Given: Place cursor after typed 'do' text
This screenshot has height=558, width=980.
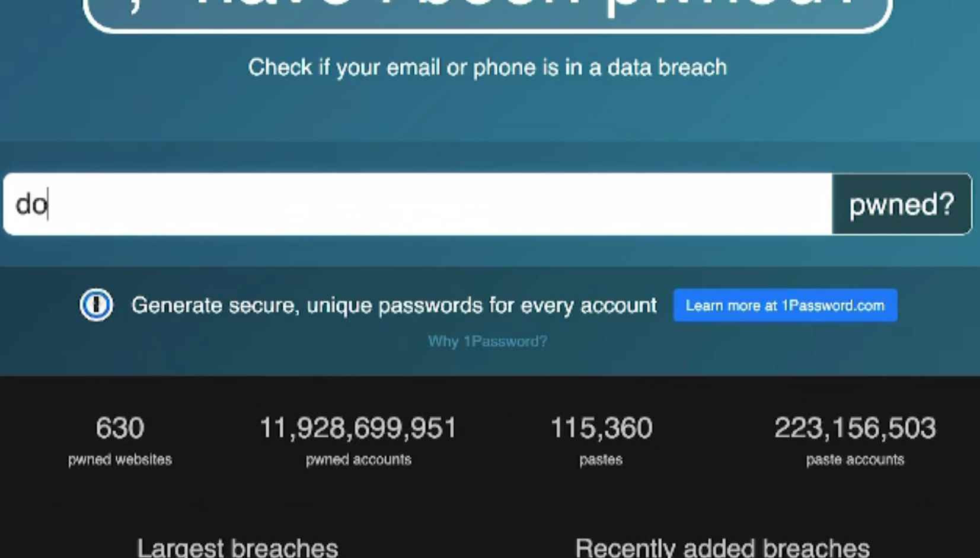Looking at the screenshot, I should coord(48,204).
